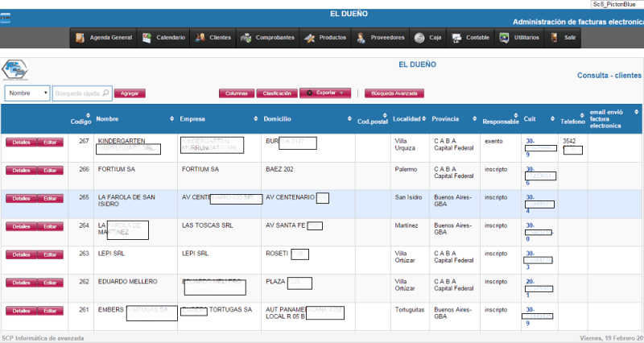Click Detalles for FORTIUM SA row
Viewport: 644px width, 343px height.
click(22, 171)
